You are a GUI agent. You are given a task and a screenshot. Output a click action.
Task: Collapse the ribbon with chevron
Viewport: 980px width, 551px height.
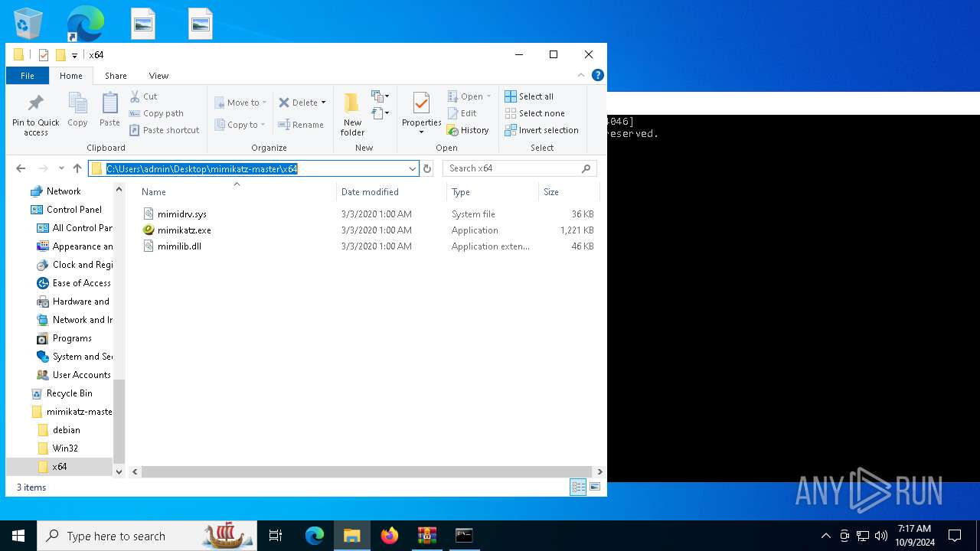581,75
